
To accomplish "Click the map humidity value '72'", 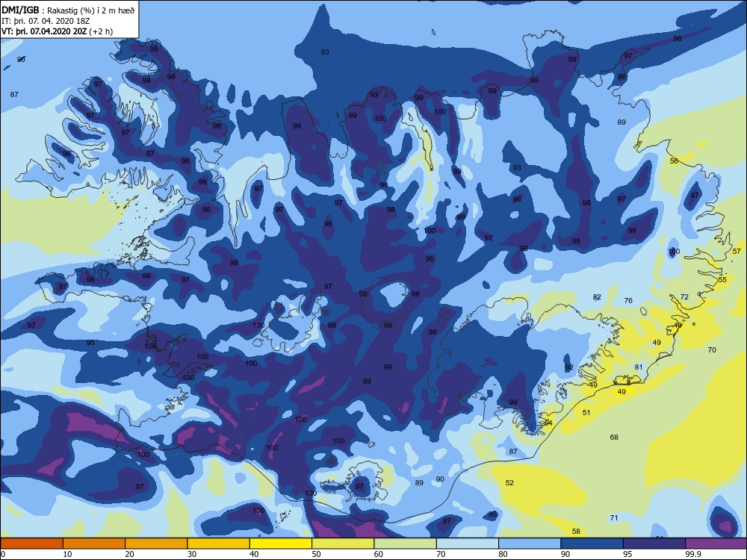I will click(684, 296).
